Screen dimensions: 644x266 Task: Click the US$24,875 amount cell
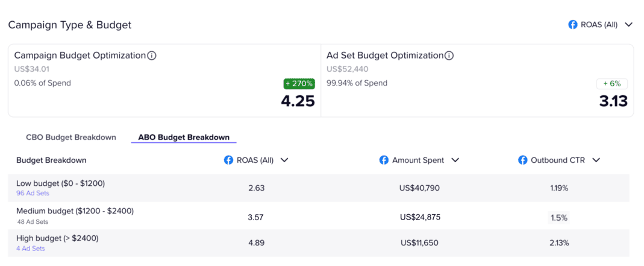(420, 217)
